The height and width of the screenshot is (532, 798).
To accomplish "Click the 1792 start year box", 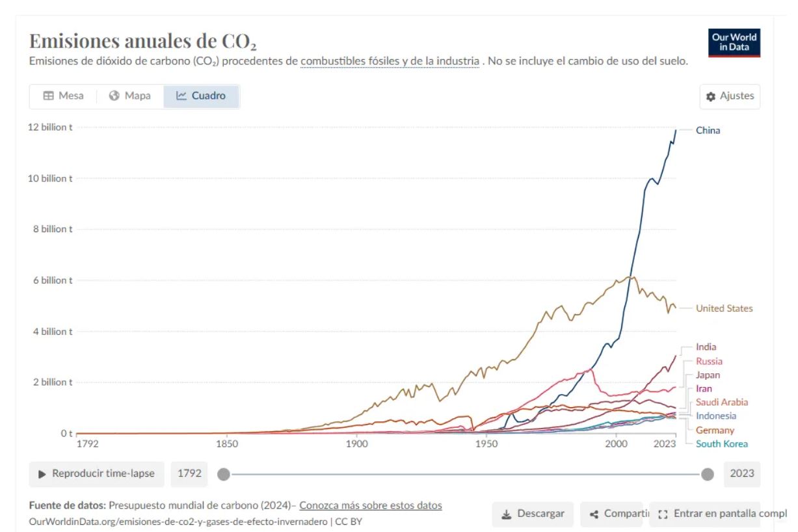I will point(189,474).
